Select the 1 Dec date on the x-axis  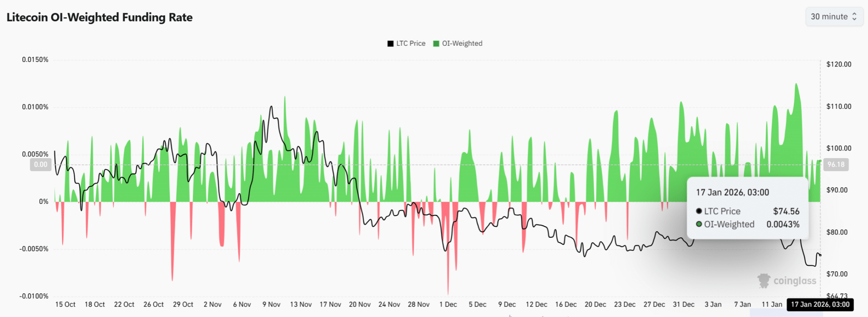pos(448,304)
